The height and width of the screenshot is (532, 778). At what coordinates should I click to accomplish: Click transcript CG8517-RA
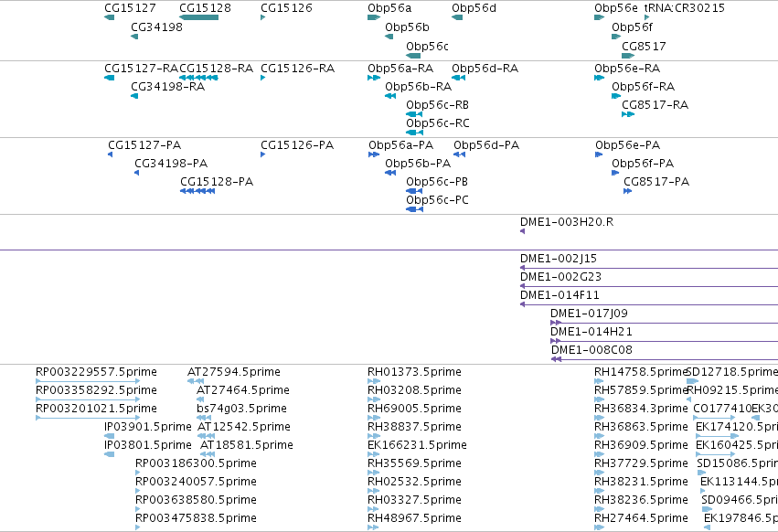point(655,105)
